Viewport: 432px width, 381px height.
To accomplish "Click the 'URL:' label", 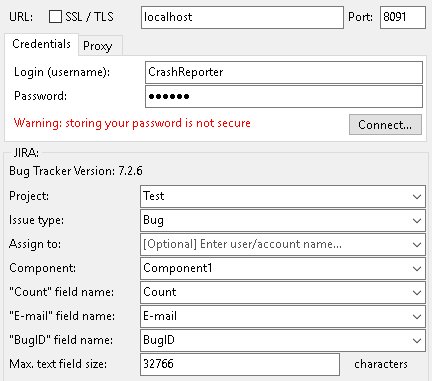I will point(21,17).
